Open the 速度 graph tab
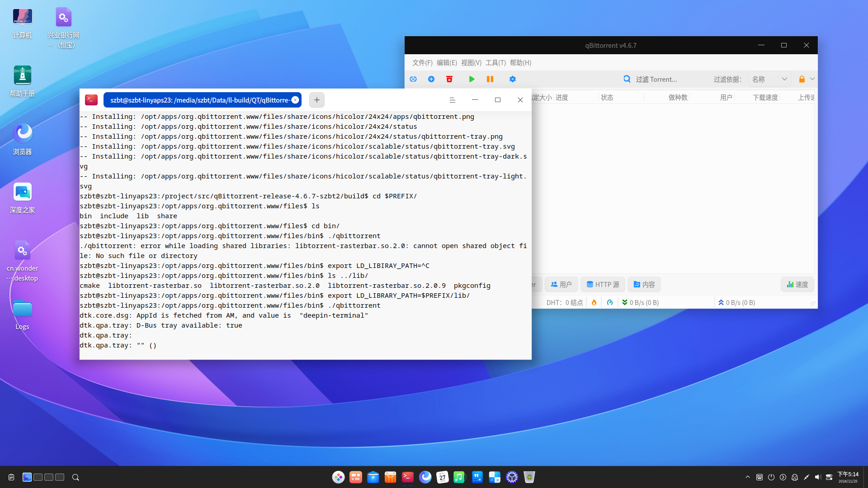 [x=797, y=284]
